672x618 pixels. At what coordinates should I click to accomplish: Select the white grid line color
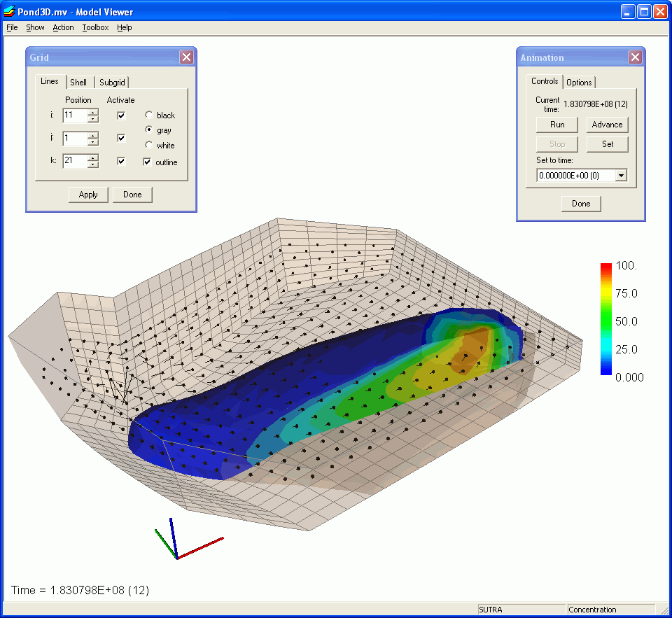click(x=148, y=145)
